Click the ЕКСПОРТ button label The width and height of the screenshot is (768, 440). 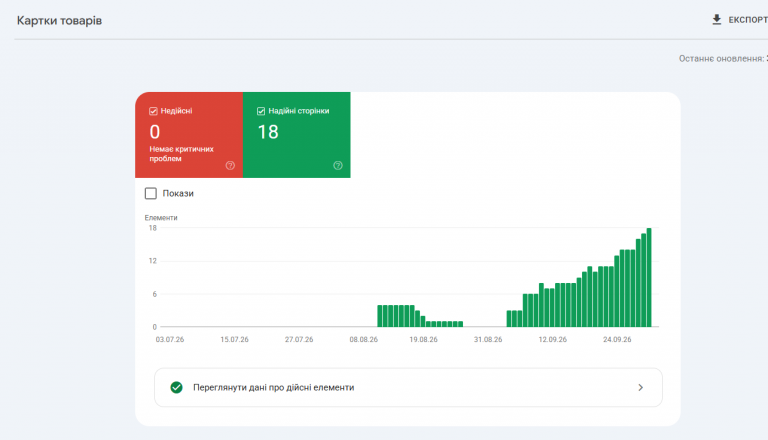coord(748,20)
